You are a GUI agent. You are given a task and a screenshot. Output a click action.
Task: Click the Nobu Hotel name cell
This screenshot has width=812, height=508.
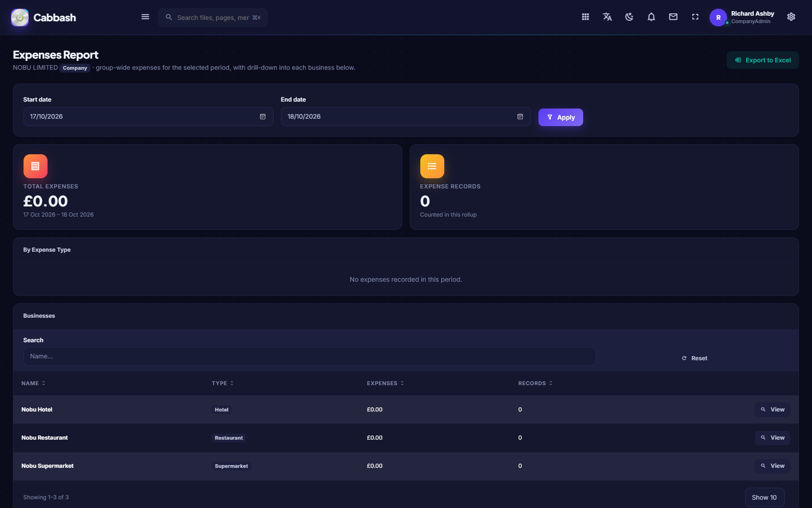(x=37, y=410)
